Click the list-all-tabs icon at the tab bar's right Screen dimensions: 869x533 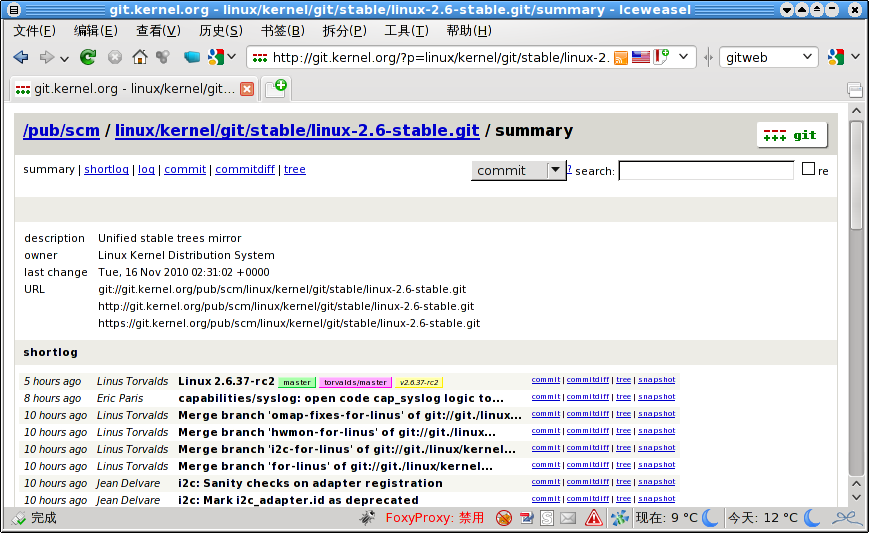click(855, 89)
